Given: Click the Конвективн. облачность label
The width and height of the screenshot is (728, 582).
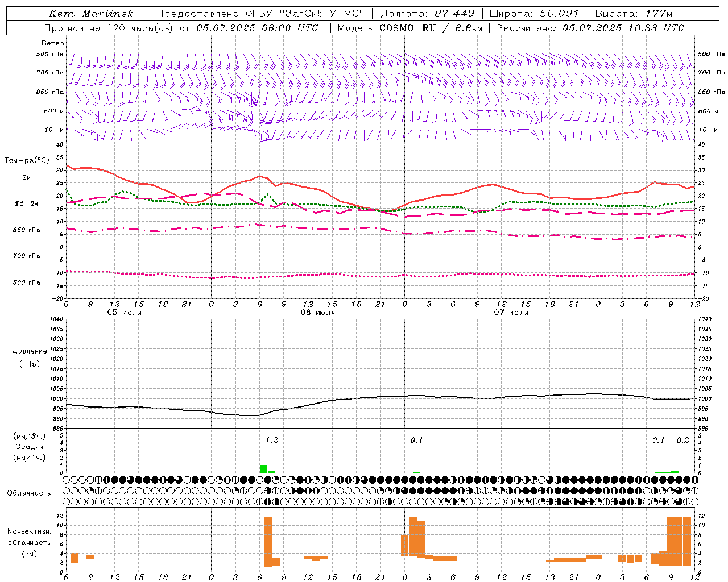Looking at the screenshot, I should (x=29, y=537).
